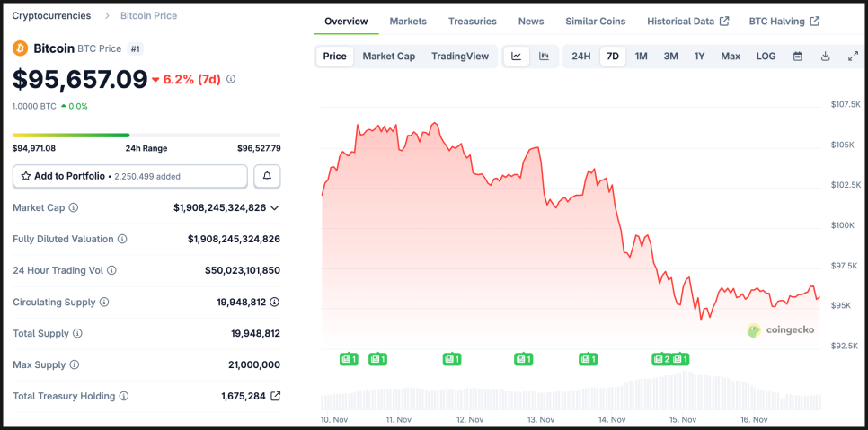Open the Markets tab
Image resolution: width=868 pixels, height=430 pixels.
coord(408,22)
